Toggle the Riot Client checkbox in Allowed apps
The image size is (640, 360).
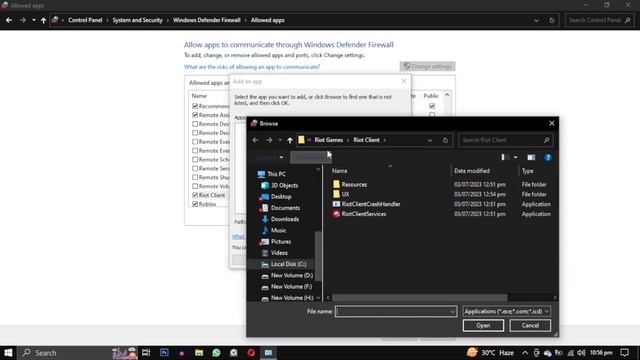tap(195, 195)
